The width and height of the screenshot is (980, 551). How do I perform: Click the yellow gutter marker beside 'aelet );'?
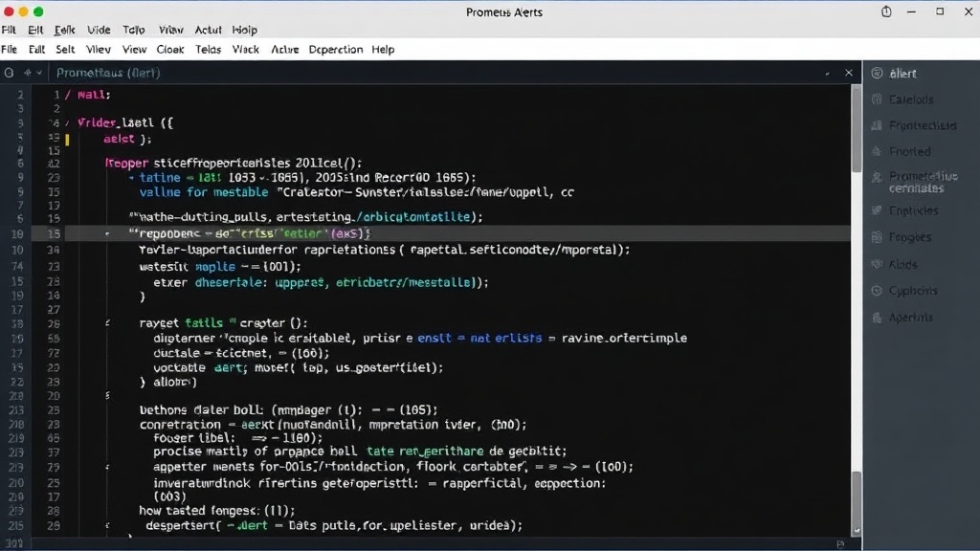(68, 140)
